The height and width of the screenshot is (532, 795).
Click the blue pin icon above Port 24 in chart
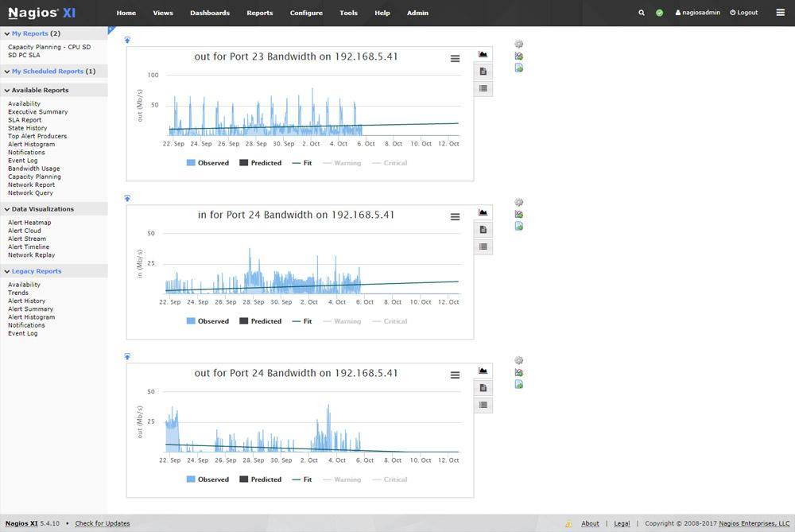pos(127,198)
